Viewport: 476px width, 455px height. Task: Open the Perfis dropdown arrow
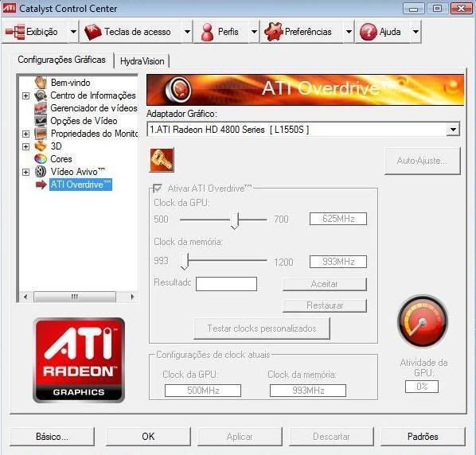pos(254,32)
